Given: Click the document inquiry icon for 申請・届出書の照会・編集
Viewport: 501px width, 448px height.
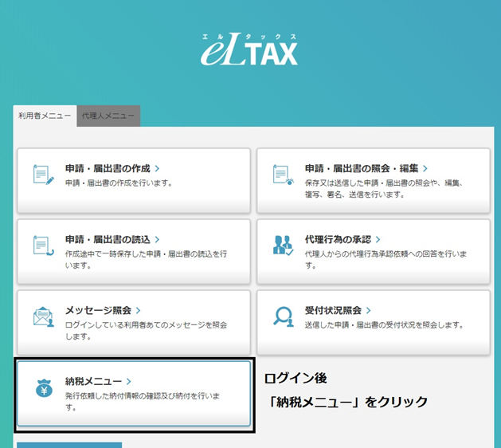Looking at the screenshot, I should [283, 175].
